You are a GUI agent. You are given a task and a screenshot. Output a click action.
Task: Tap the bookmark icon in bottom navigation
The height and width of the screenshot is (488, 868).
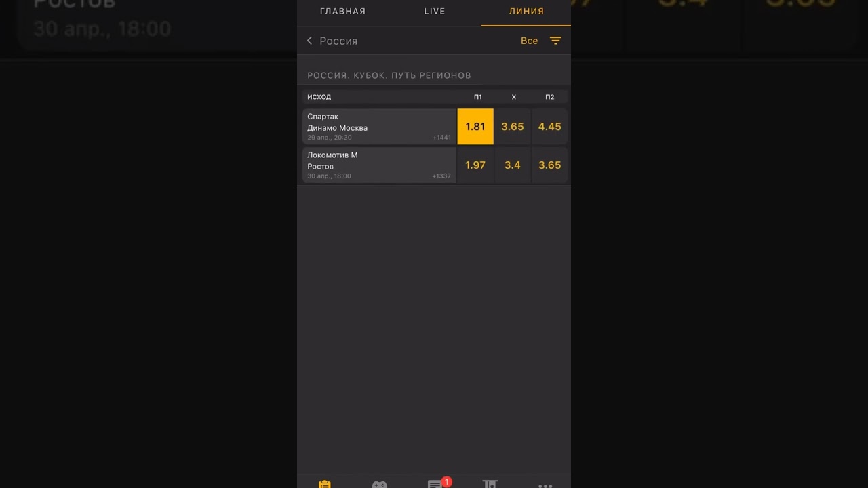point(490,484)
